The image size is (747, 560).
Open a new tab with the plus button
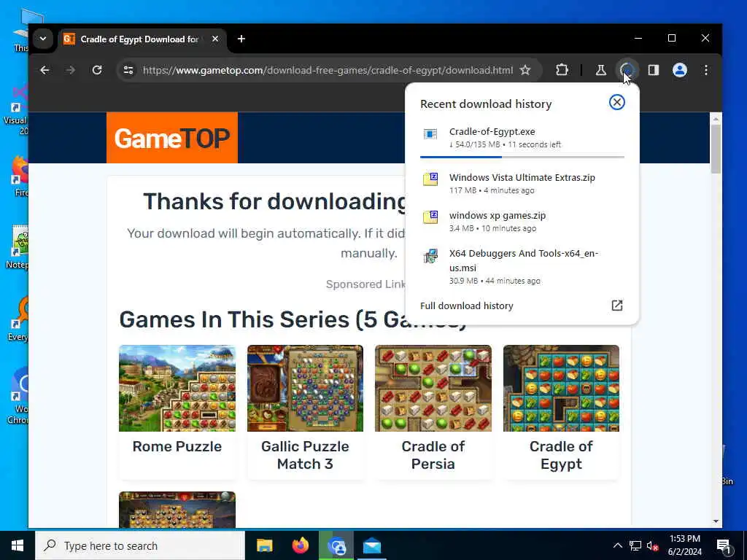pyautogui.click(x=241, y=39)
